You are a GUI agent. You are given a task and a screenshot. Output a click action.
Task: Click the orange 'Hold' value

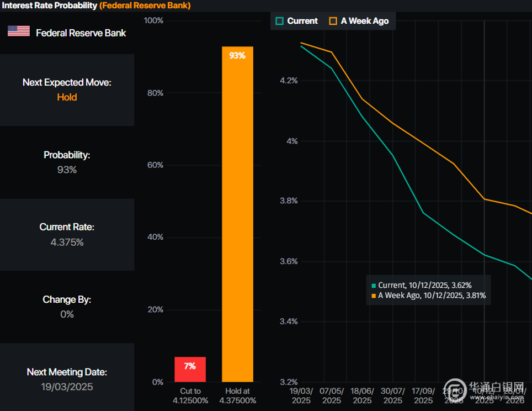(x=67, y=97)
